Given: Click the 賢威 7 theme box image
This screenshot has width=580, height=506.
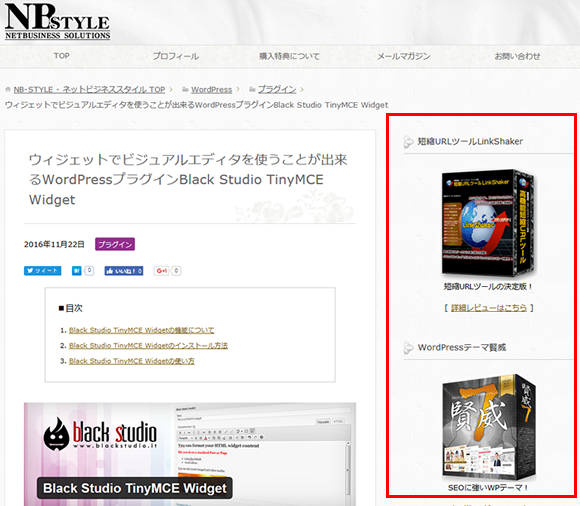Looking at the screenshot, I should (x=489, y=427).
